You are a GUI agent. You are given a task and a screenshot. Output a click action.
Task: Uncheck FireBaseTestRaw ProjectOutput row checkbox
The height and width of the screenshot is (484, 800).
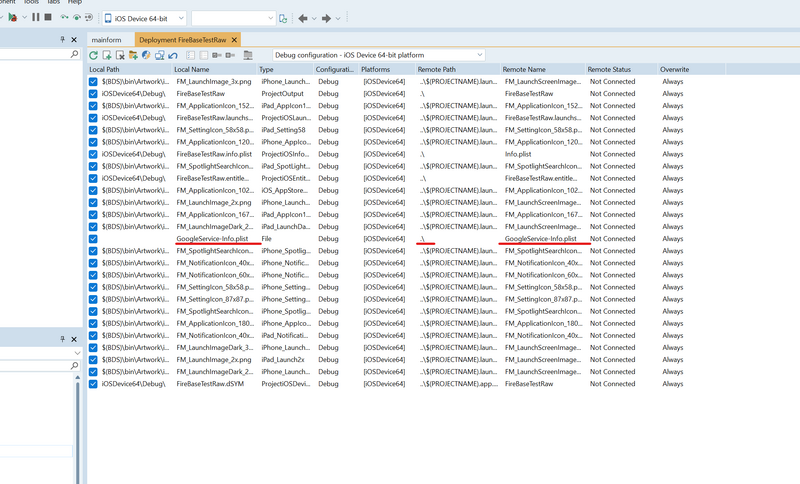click(x=93, y=94)
